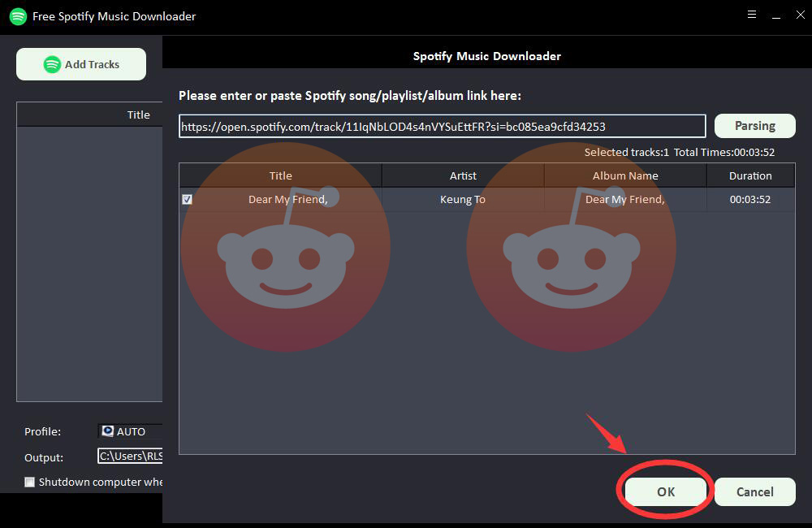The width and height of the screenshot is (812, 528).
Task: Minimize the Free Spotify Music Downloader window
Action: tap(775, 15)
